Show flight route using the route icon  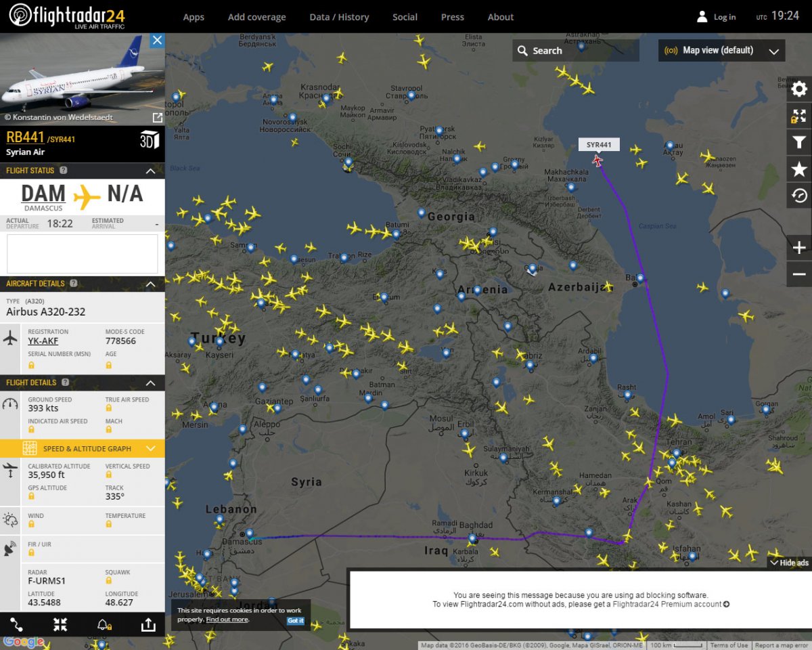(17, 625)
